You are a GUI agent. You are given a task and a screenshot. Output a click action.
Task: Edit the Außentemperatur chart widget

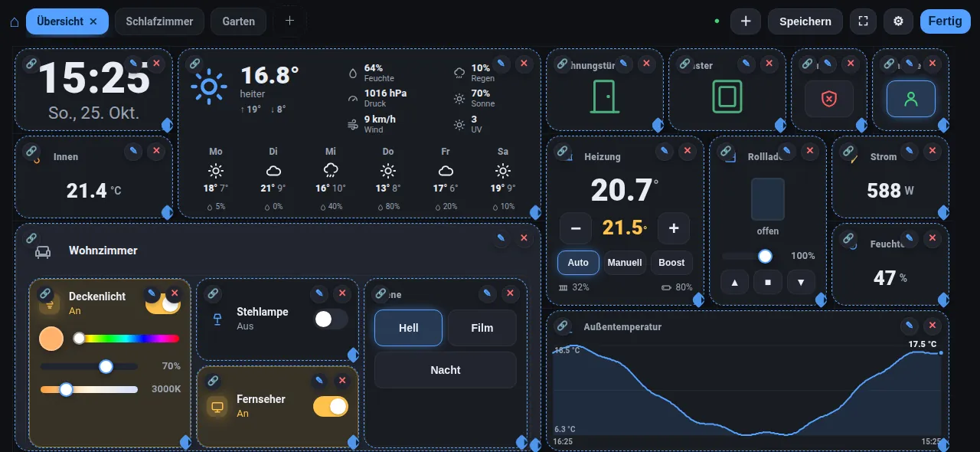(910, 326)
